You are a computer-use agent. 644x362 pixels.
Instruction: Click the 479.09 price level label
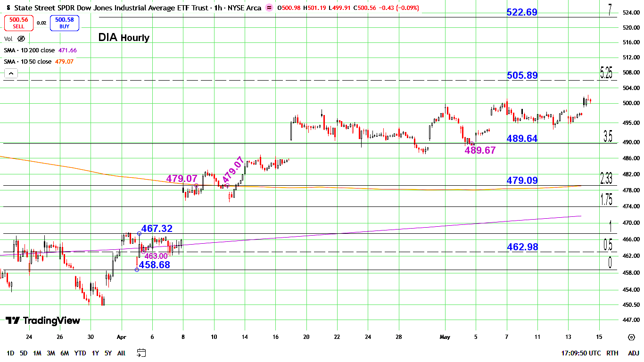(522, 181)
